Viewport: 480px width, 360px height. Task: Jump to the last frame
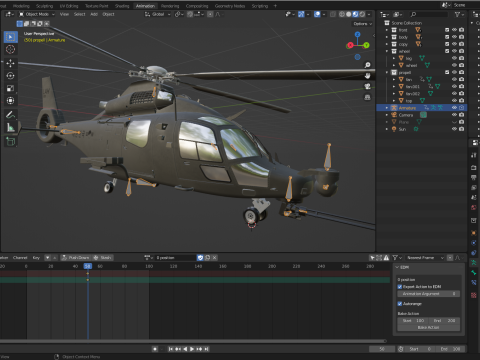pos(207,349)
